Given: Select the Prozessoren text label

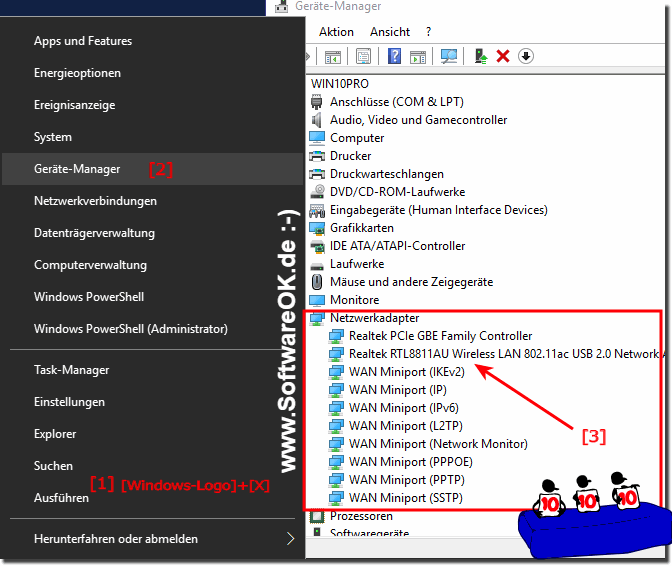Looking at the screenshot, I should (361, 516).
